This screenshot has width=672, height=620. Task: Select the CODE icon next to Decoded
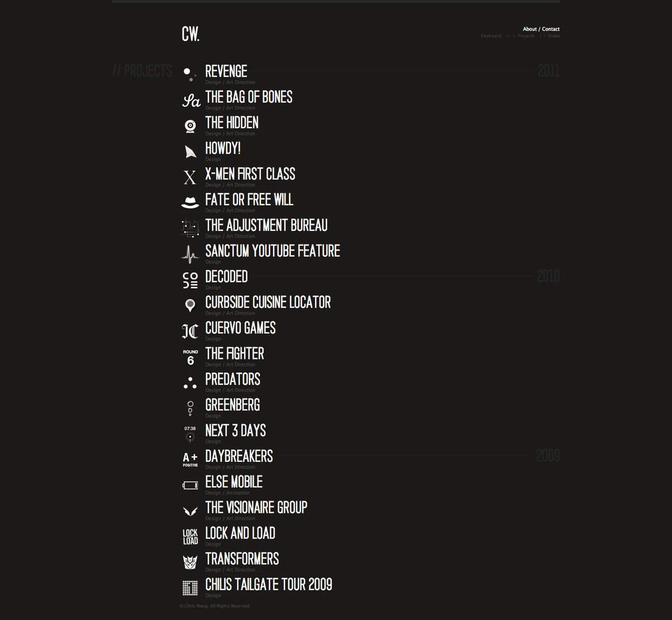pyautogui.click(x=190, y=279)
